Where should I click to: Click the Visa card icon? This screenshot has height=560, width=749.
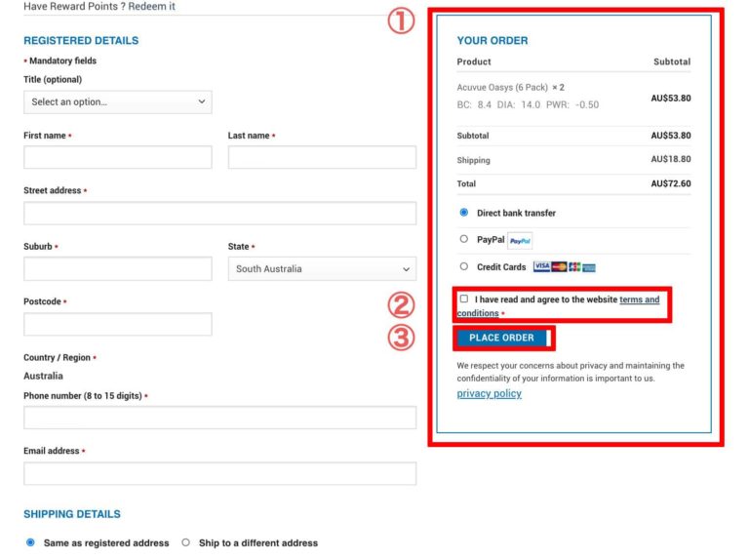pyautogui.click(x=541, y=266)
